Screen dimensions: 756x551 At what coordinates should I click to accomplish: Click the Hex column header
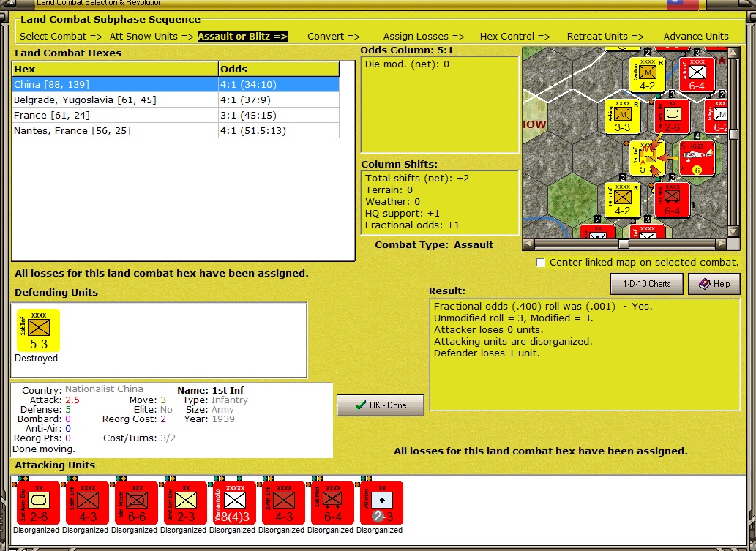[115, 69]
